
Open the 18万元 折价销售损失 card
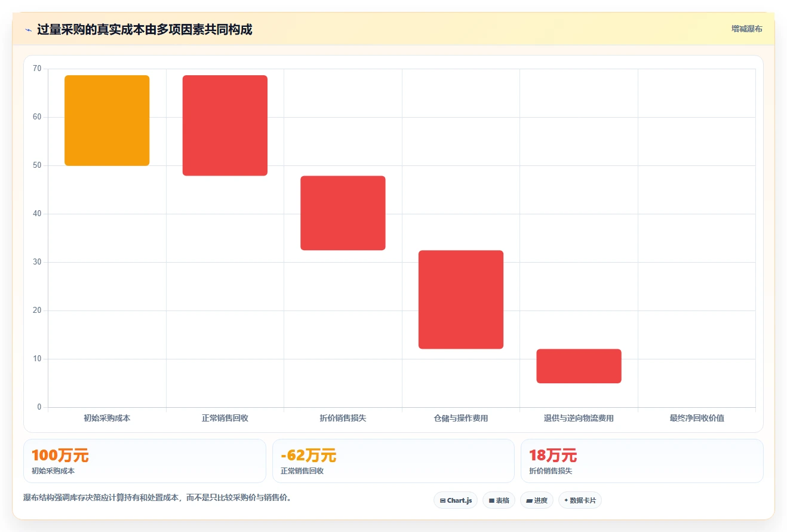(x=642, y=461)
